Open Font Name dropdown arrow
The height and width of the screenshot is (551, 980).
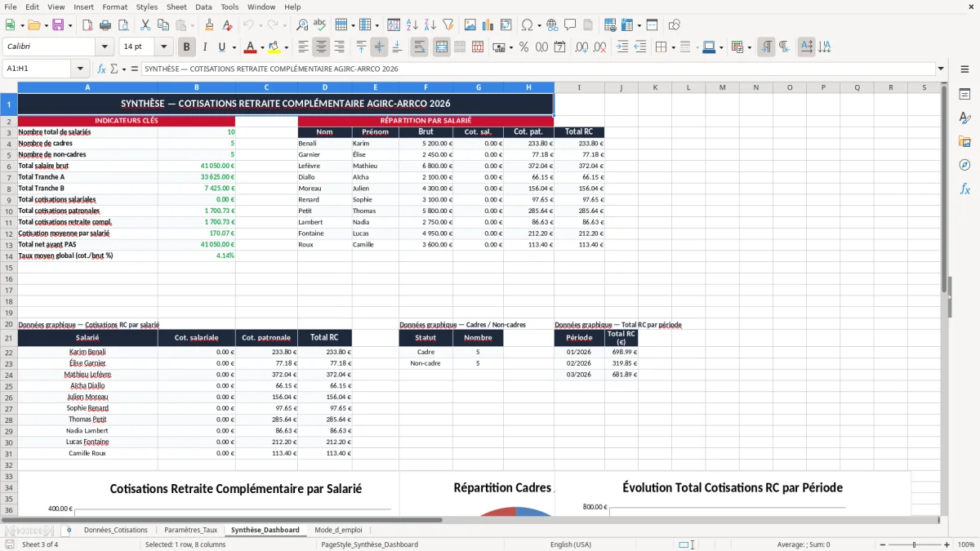click(x=105, y=47)
